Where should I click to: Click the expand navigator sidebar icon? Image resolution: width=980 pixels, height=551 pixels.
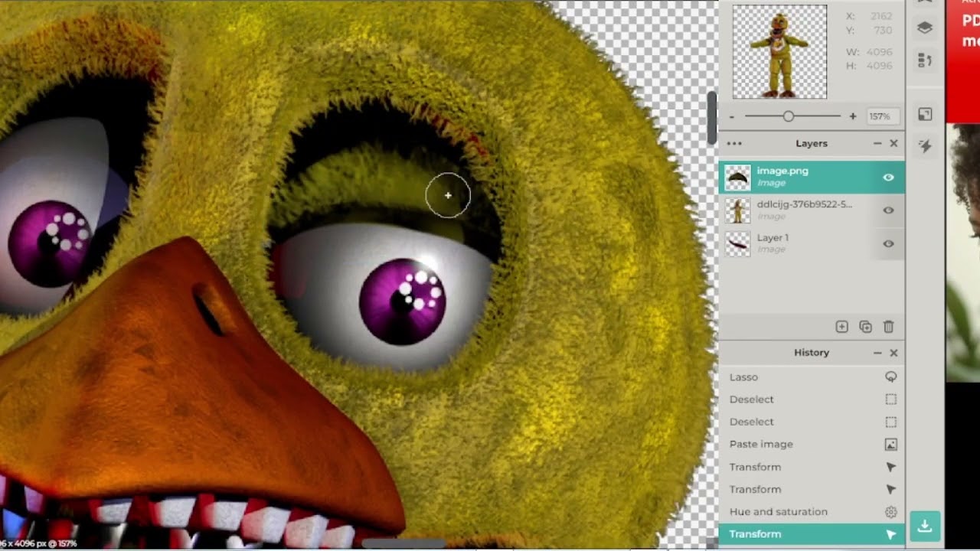925,115
